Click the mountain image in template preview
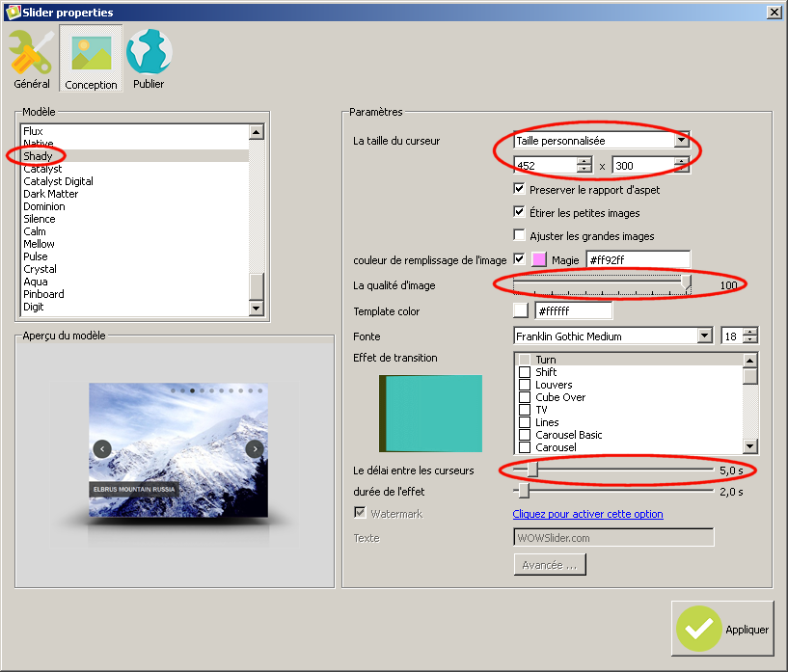788x672 pixels. pyautogui.click(x=178, y=450)
